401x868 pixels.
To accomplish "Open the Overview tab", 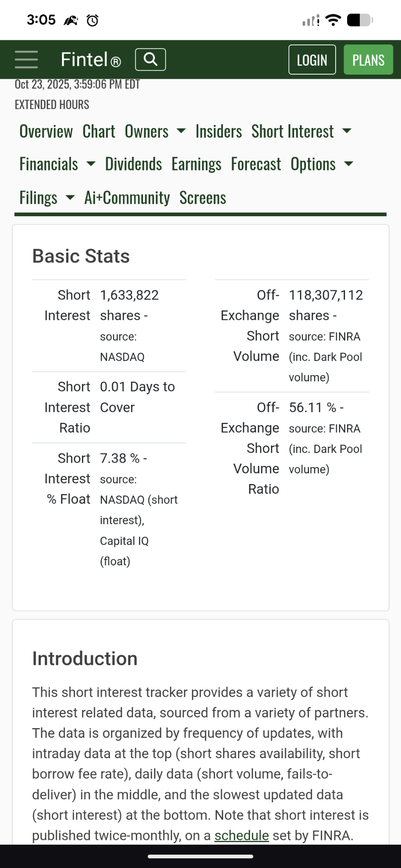I will coord(46,131).
